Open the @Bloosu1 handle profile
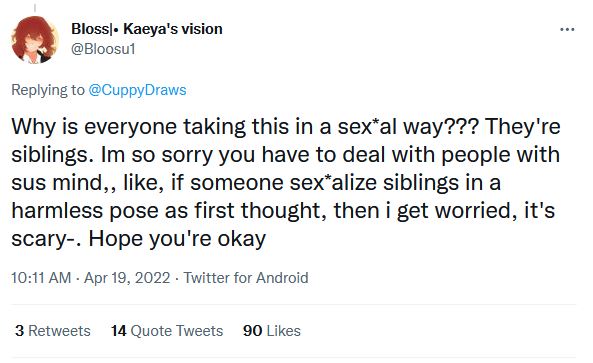Viewport: 593px width, 363px height. coord(103,49)
